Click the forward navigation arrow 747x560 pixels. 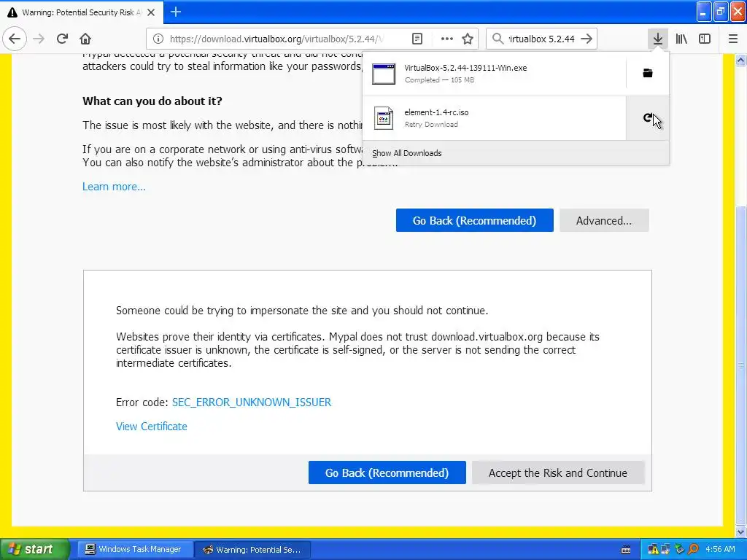coord(39,39)
